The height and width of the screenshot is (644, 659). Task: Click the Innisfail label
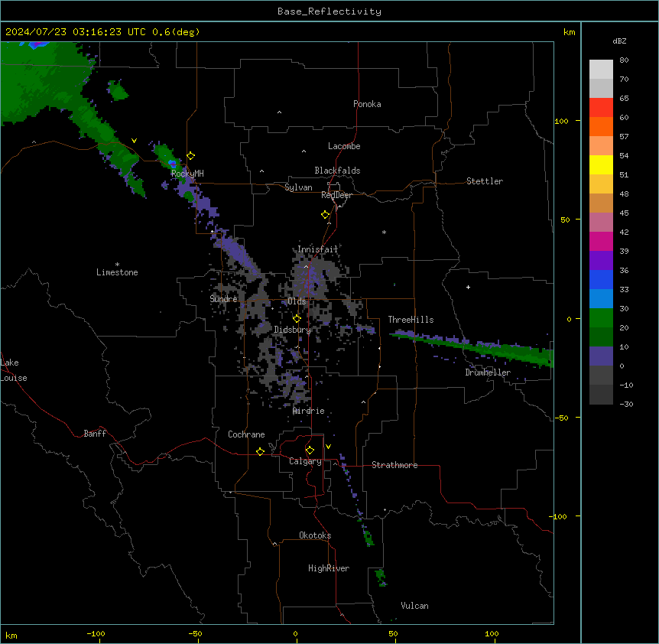(317, 249)
